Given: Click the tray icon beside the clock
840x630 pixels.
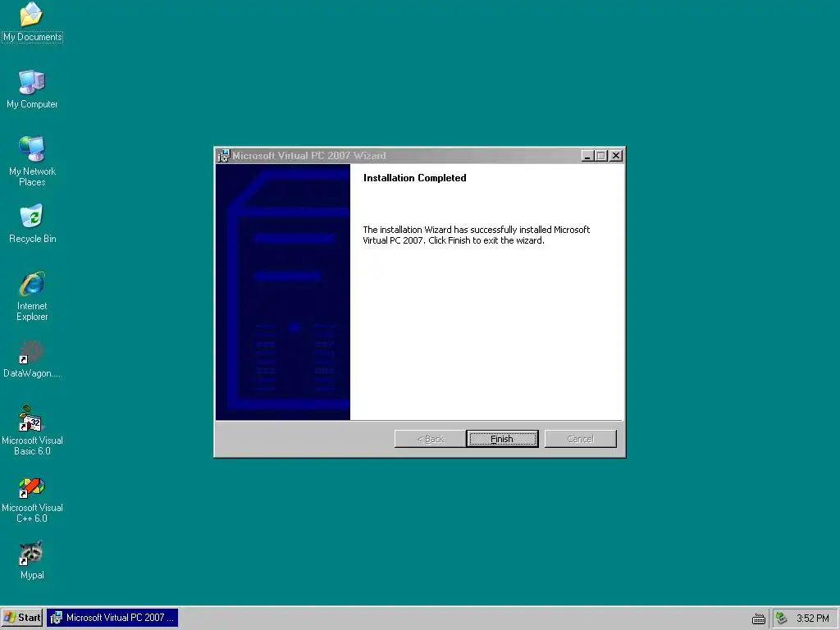Looking at the screenshot, I should coord(782,619).
